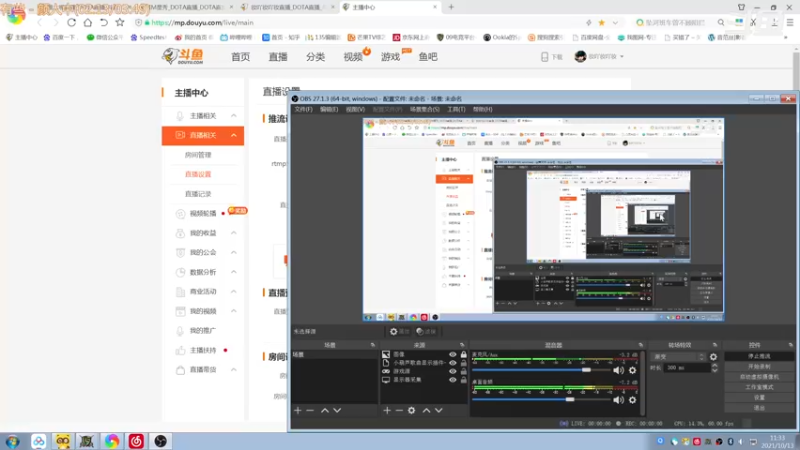Expand 直播带货 sidebar section chevron
Image resolution: width=800 pixels, height=450 pixels.
pyautogui.click(x=234, y=369)
